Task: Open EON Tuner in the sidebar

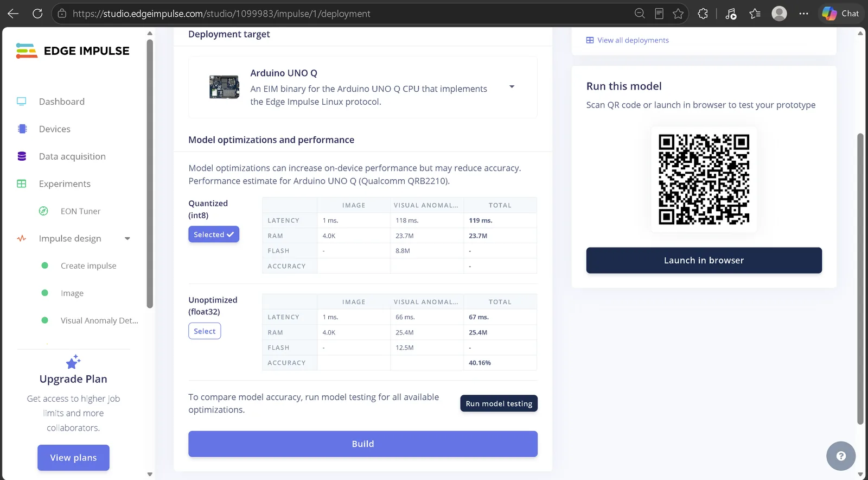Action: click(80, 211)
